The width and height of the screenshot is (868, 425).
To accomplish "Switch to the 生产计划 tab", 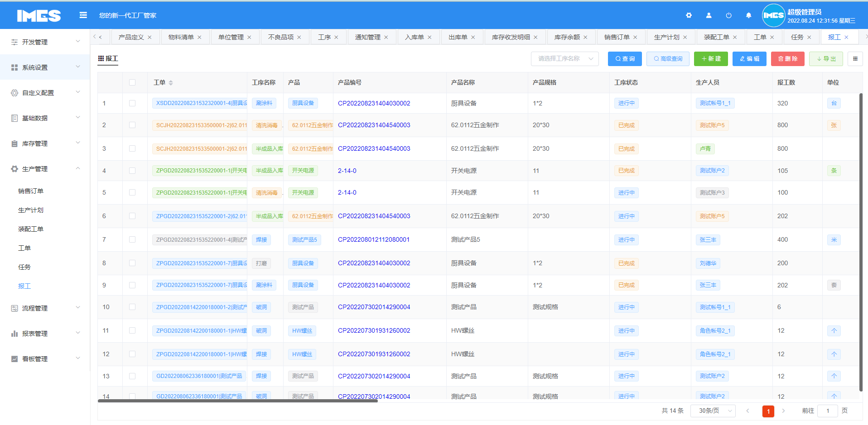I will tap(666, 37).
